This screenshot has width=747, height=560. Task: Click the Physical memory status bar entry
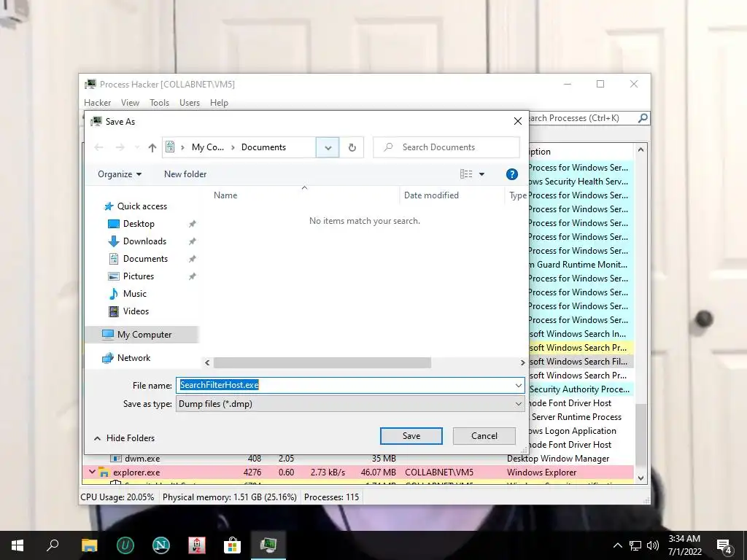(x=230, y=497)
